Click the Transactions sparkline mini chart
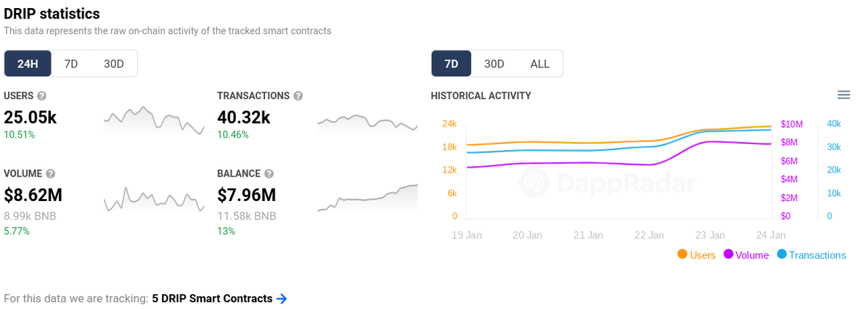This screenshot has height=309, width=868. point(368,123)
